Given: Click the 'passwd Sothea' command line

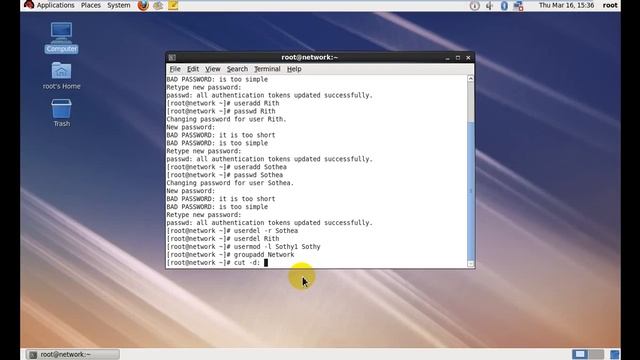Looking at the screenshot, I should [x=224, y=175].
